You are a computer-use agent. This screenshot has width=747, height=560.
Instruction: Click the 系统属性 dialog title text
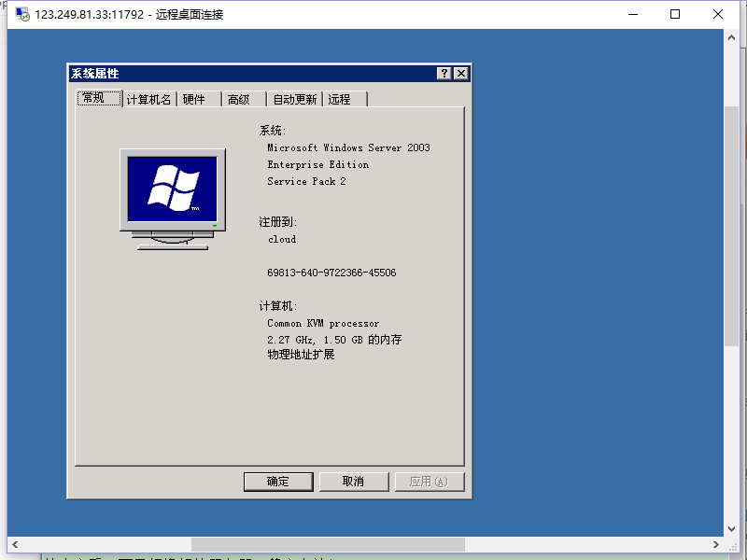click(x=95, y=74)
